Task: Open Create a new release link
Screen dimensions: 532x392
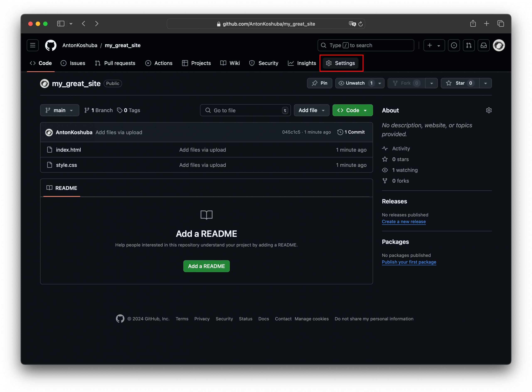Action: (x=404, y=222)
